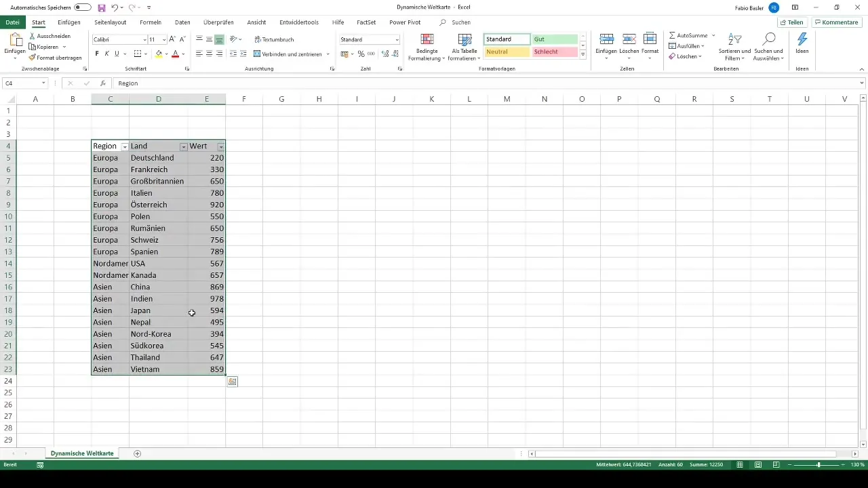Open Region column filter dropdown
The image size is (868, 488).
[x=124, y=146]
